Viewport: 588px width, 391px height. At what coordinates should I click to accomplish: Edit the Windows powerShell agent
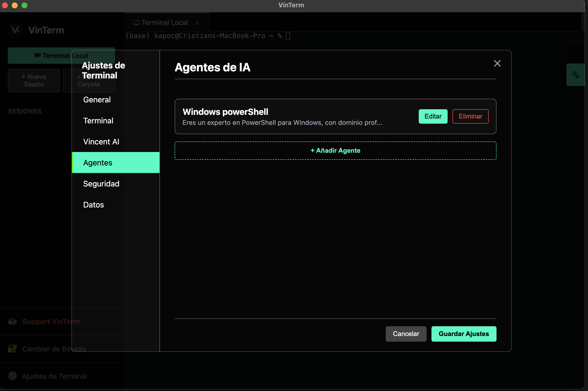pos(433,116)
